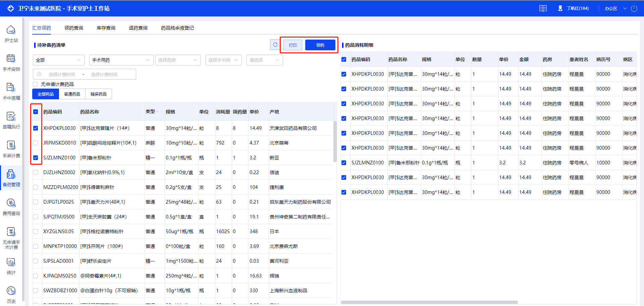Image resolution: width=644 pixels, height=306 pixels.
Task: Uncheck the SJZLMNZ0100 鲁米那粉针 row checkbox
Action: tap(36, 158)
